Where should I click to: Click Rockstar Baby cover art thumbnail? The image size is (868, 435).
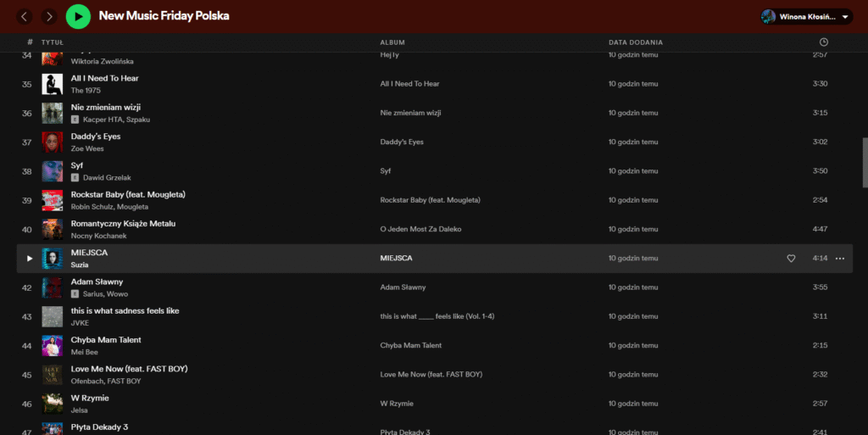(x=53, y=200)
